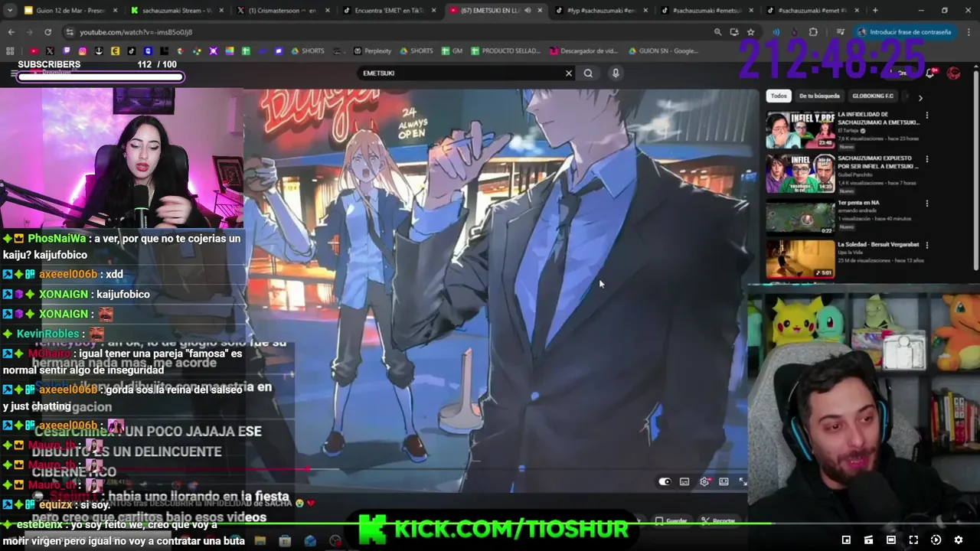
Task: Open the 1er penta en NA thumbnail
Action: tap(800, 217)
